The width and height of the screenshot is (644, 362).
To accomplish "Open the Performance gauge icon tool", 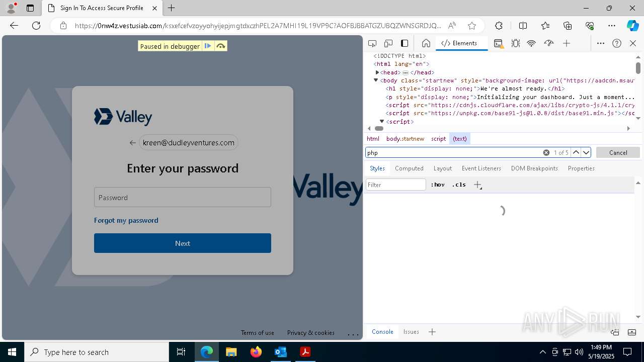I will pos(549,43).
